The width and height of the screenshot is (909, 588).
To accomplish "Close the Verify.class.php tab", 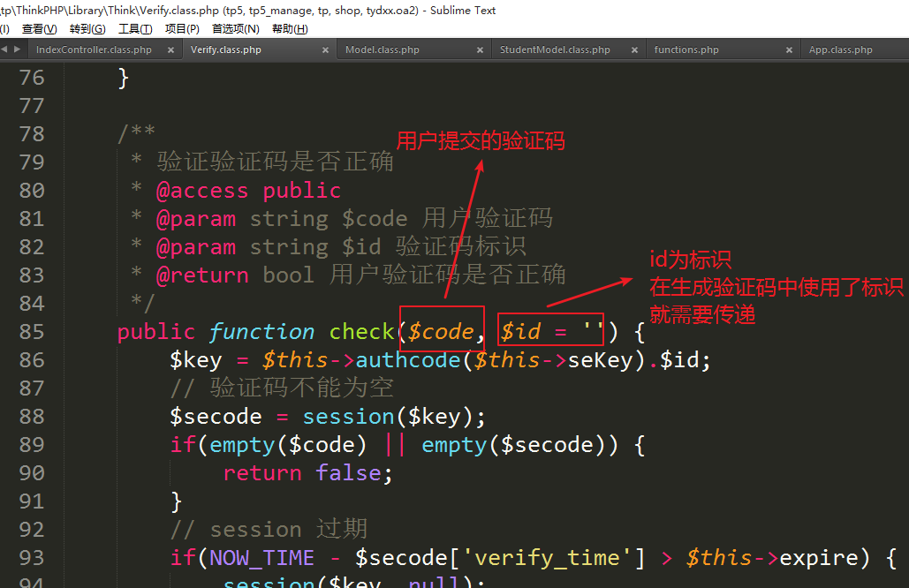I will coord(326,50).
